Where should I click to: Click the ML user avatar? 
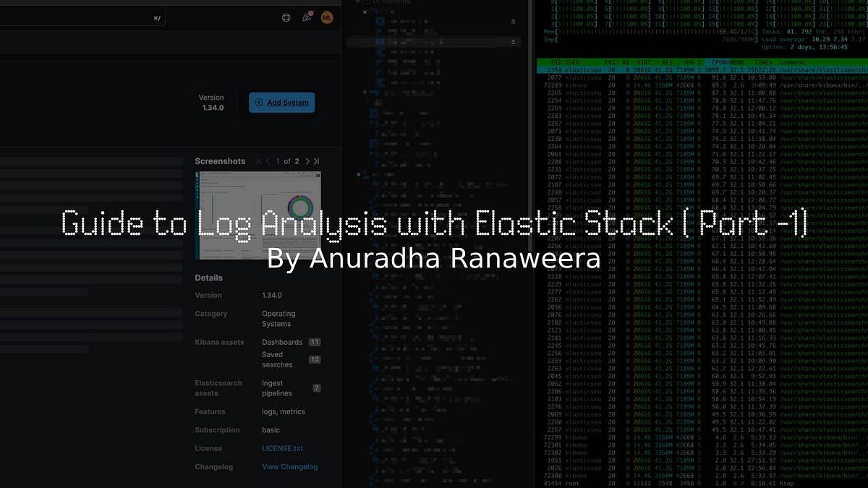pos(326,17)
